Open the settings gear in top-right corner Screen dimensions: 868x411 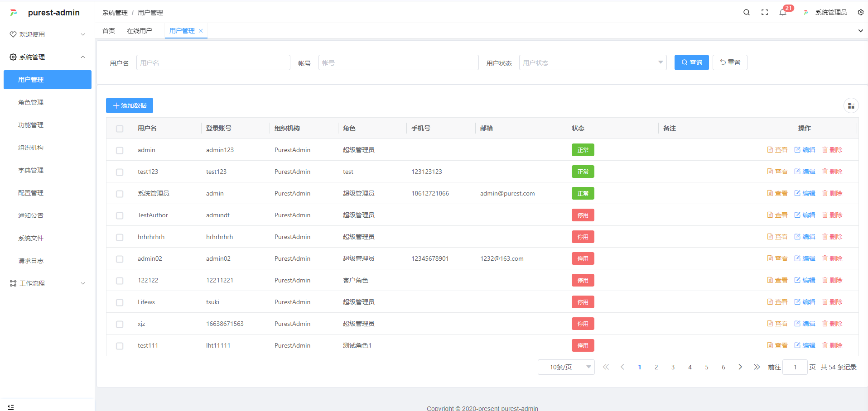[860, 12]
